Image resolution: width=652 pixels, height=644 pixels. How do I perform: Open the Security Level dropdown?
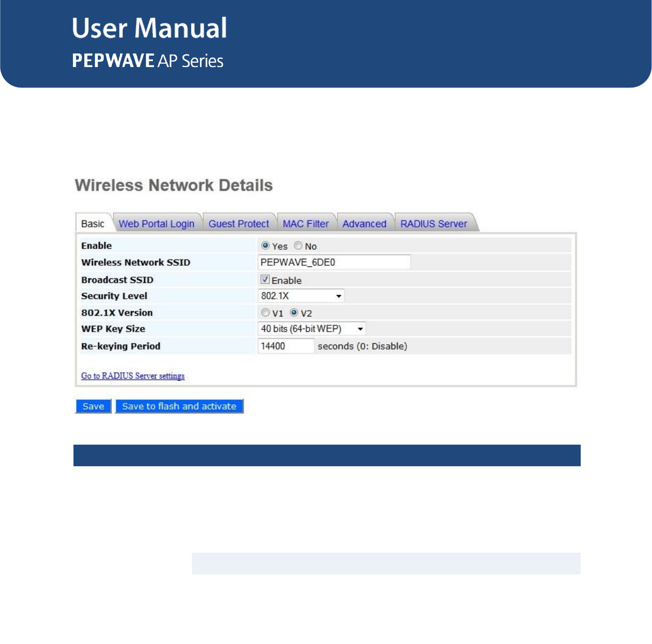tap(301, 296)
